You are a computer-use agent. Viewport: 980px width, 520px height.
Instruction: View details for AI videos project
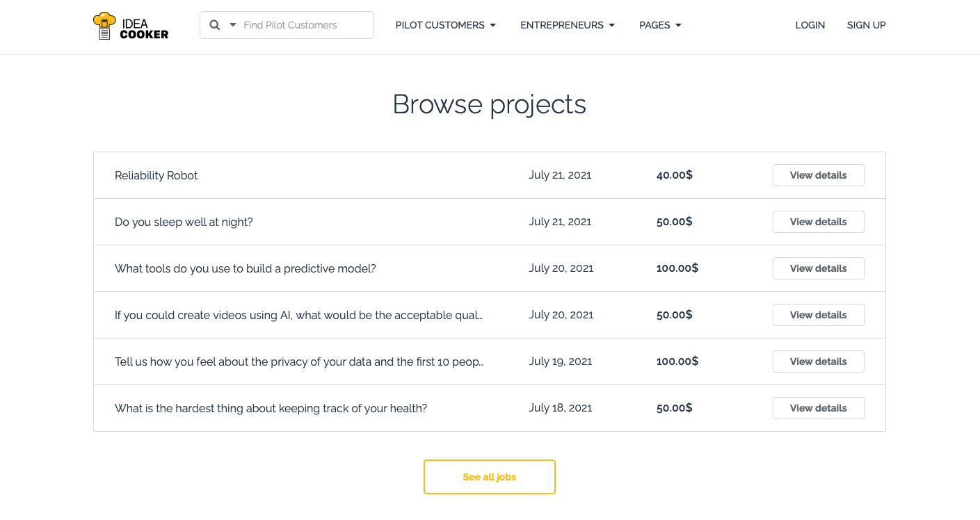818,315
